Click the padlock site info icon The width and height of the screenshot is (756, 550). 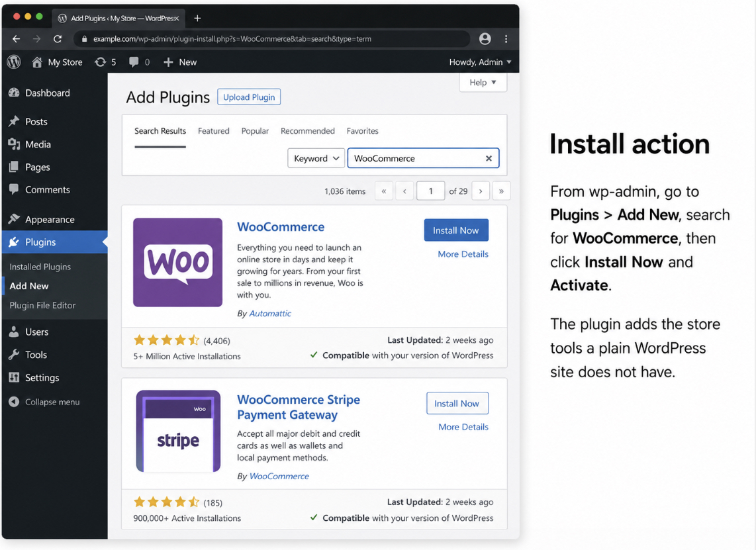[84, 38]
